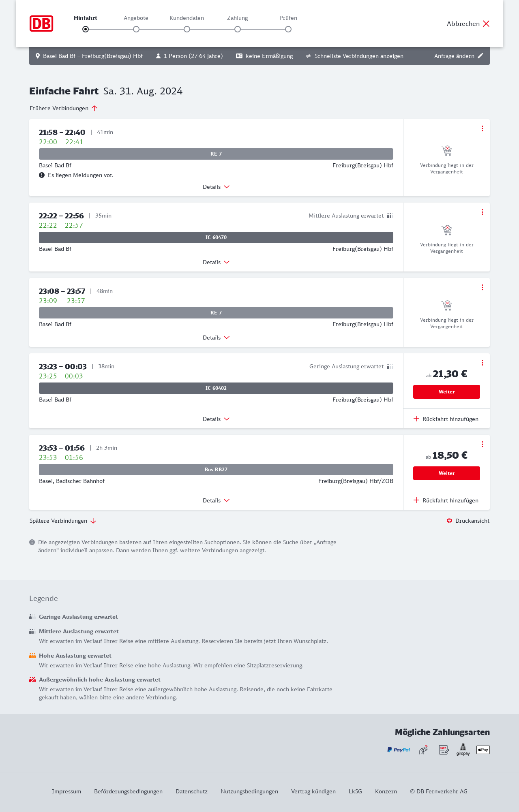Click Weiter for the 21,30 € offer
The height and width of the screenshot is (812, 519).
click(446, 392)
